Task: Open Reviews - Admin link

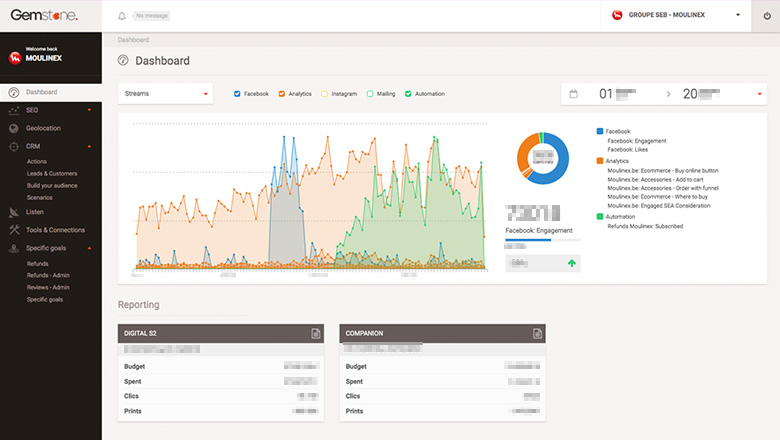Action: pos(48,287)
